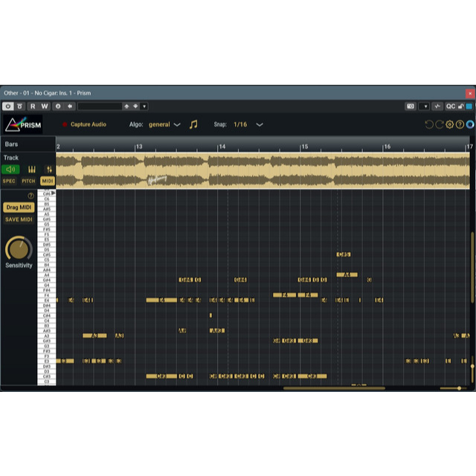Select the C#5 note in the piano roll
Viewport: 476px width, 476px height.
(344, 254)
